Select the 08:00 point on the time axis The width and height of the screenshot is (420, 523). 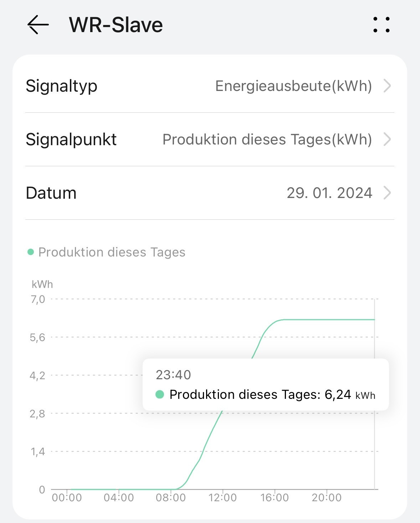tap(171, 497)
